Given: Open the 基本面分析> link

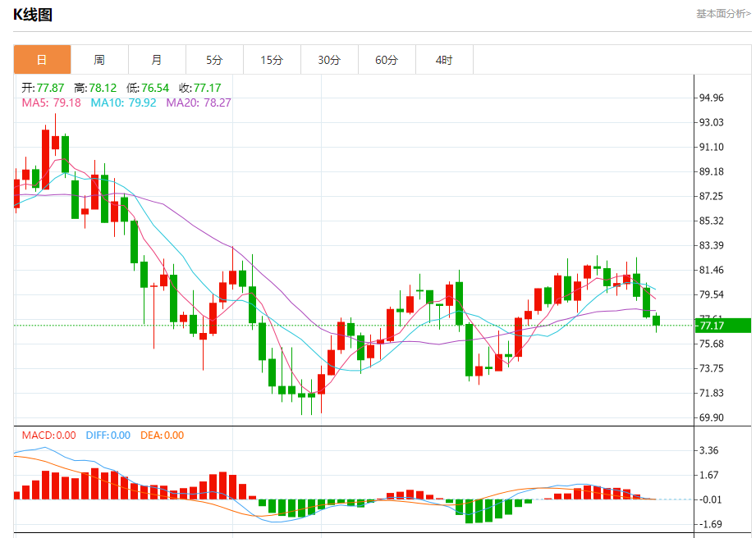Looking at the screenshot, I should pos(723,14).
